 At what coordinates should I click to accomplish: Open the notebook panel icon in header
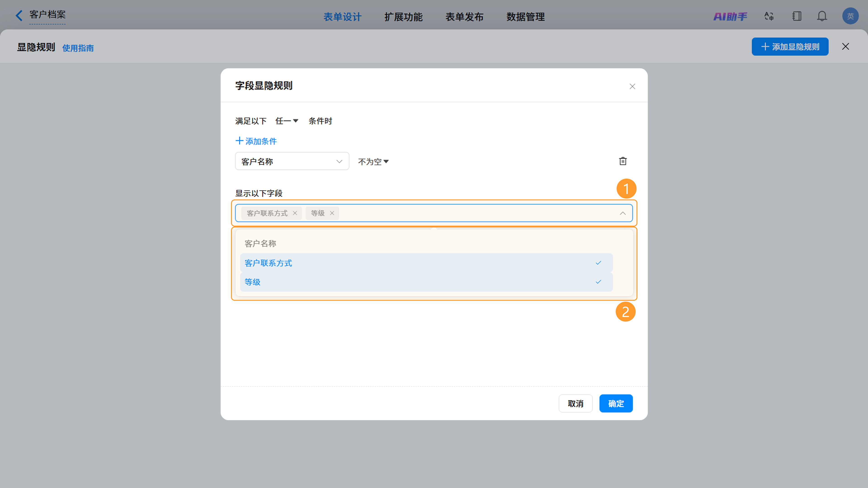tap(797, 16)
